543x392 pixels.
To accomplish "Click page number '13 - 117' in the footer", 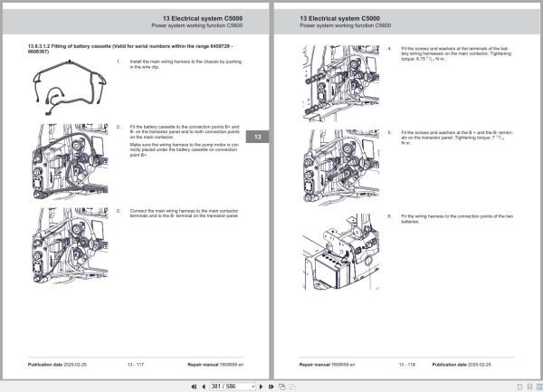I will pyautogui.click(x=136, y=365).
